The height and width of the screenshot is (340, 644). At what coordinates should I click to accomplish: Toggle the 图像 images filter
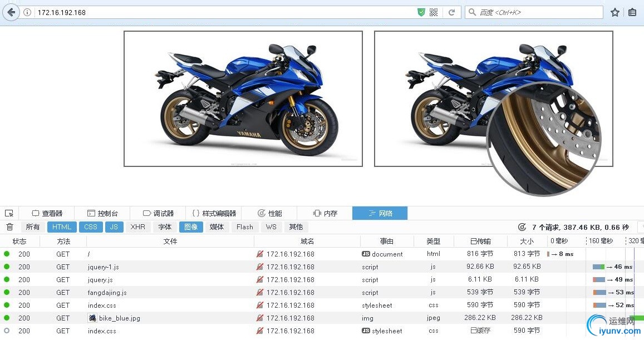click(191, 226)
